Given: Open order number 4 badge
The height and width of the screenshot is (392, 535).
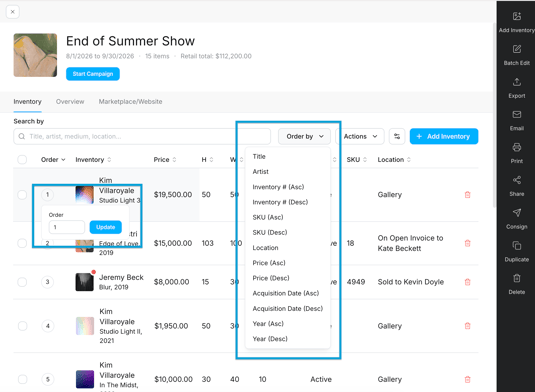Looking at the screenshot, I should point(47,326).
